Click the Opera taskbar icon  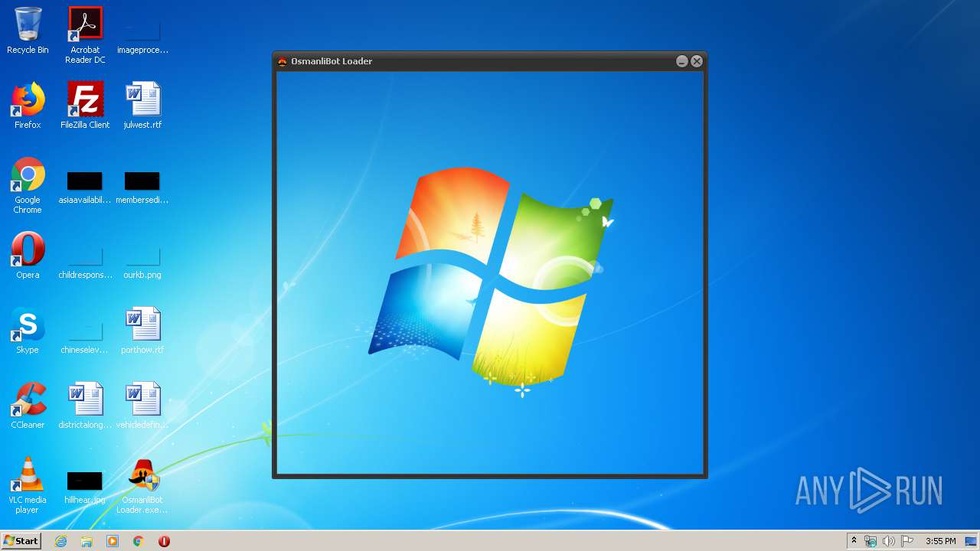pyautogui.click(x=164, y=541)
